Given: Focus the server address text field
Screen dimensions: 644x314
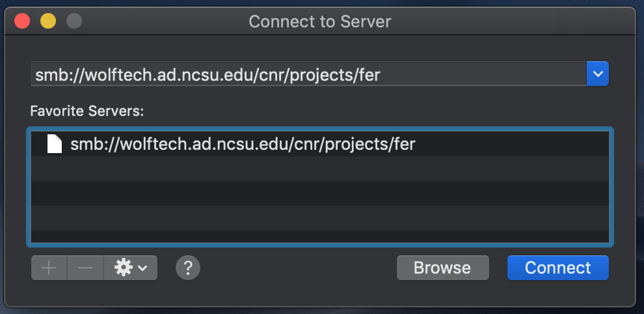Looking at the screenshot, I should click(x=309, y=74).
